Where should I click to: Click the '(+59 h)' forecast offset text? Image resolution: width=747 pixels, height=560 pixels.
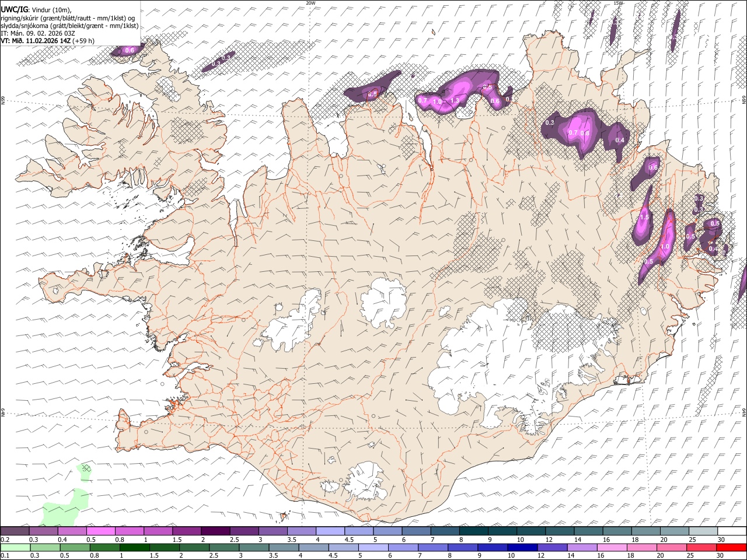tap(84, 41)
